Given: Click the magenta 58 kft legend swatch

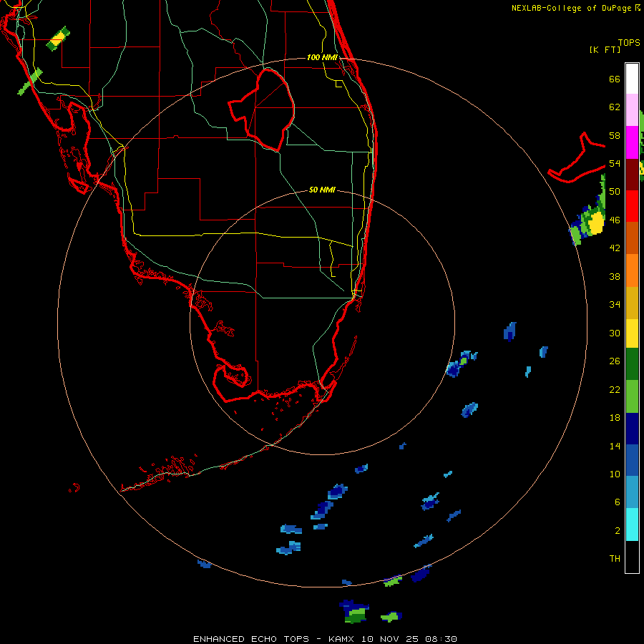Looking at the screenshot, I should 632,142.
